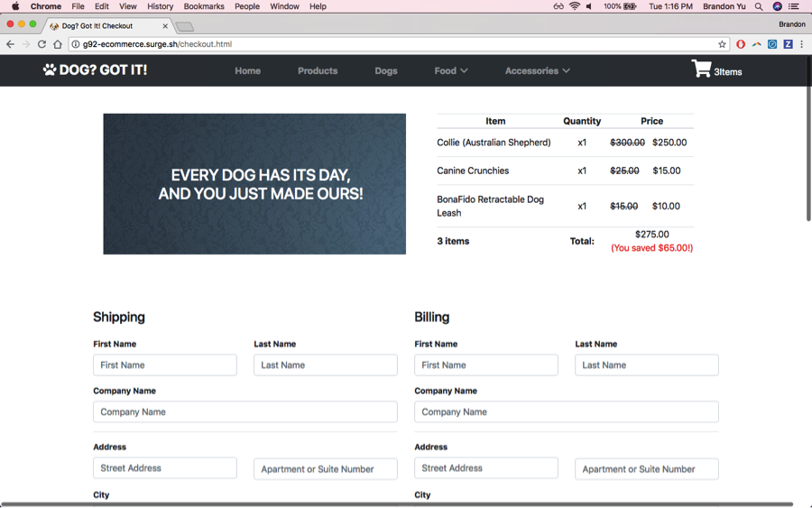The height and width of the screenshot is (508, 812).
Task: Open the Apple menu
Action: 15,6
